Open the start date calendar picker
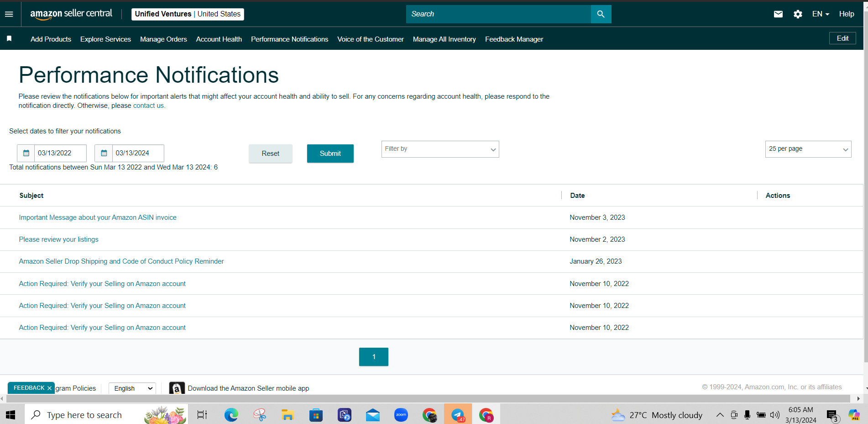Screen dimensions: 868x424 pos(26,153)
